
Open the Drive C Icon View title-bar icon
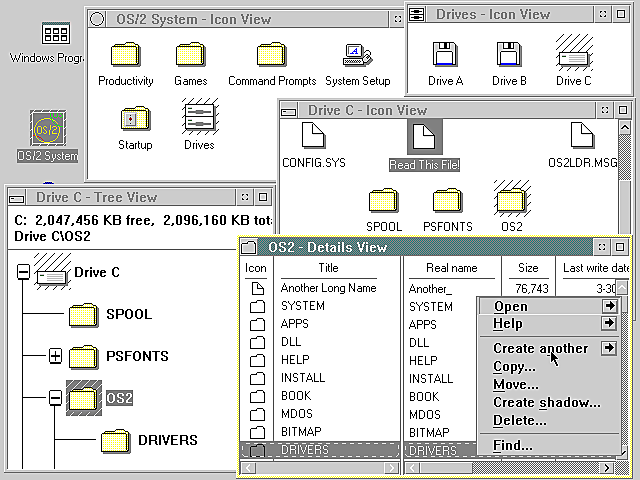[x=289, y=110]
